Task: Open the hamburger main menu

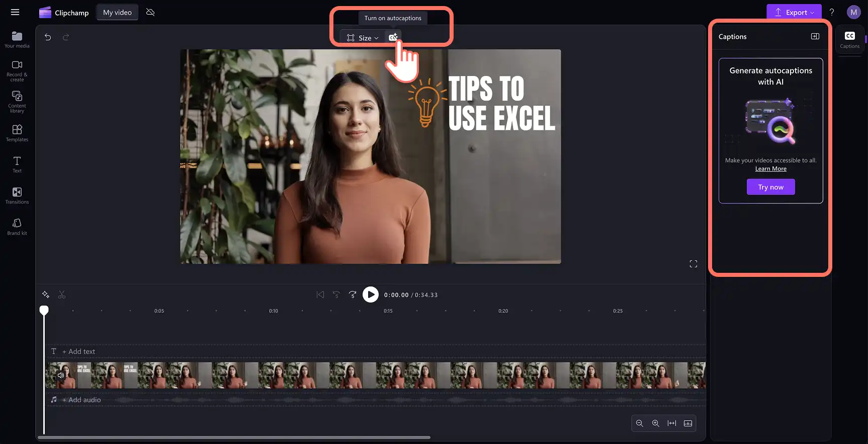Action: click(15, 12)
